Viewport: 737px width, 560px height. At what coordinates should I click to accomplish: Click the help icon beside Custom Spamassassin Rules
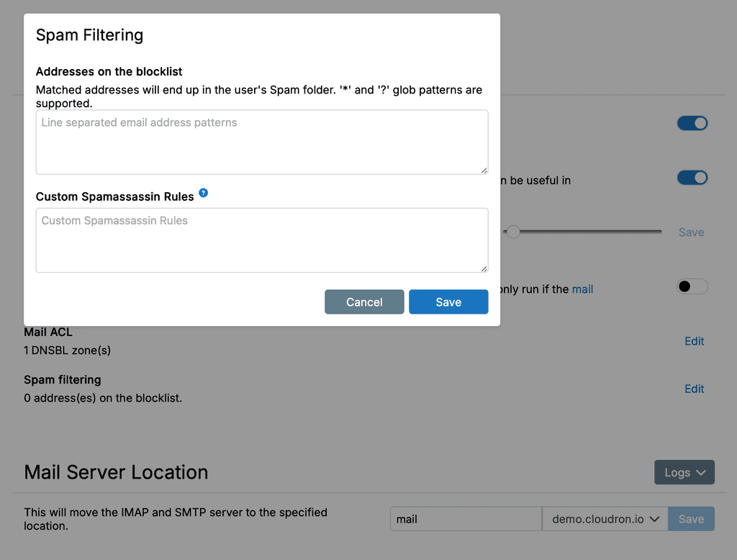coord(203,193)
